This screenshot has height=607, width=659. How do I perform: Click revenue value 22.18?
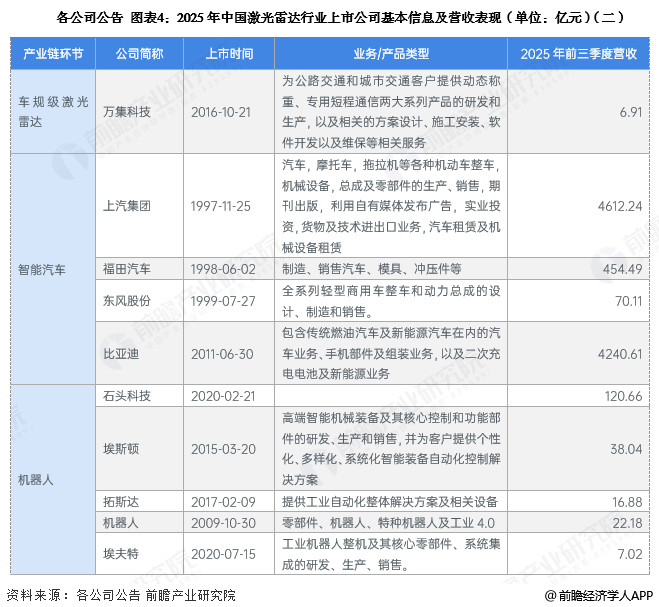627,523
